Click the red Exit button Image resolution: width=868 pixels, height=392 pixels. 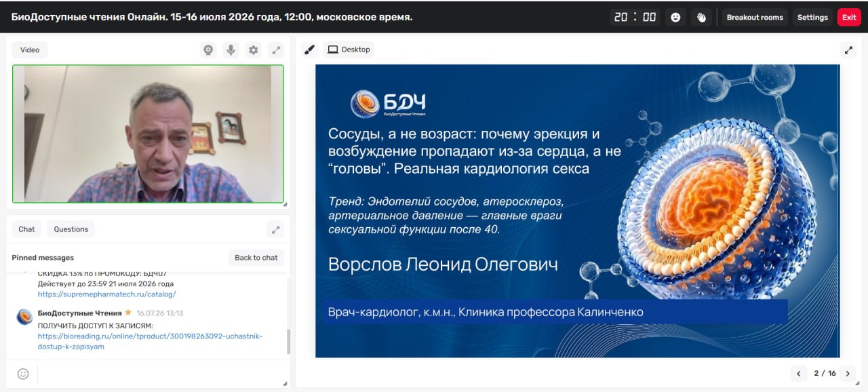849,18
